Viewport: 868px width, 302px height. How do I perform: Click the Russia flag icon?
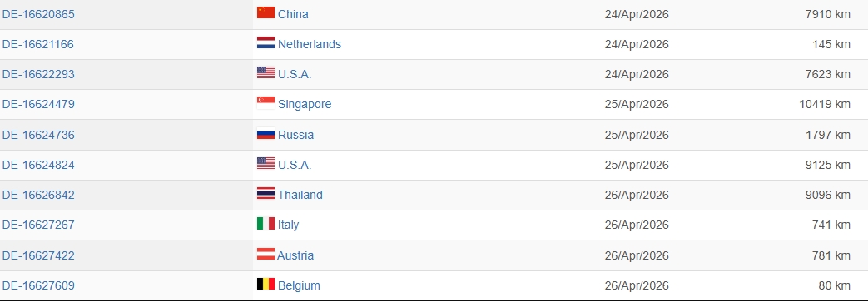(x=265, y=133)
